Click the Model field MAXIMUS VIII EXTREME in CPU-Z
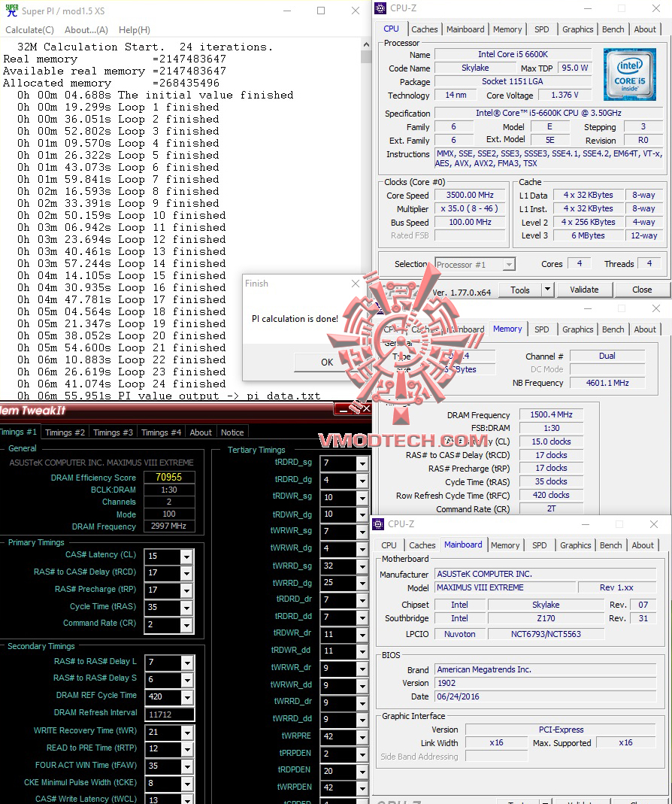Viewport: 672px width, 804px height. pos(505,587)
